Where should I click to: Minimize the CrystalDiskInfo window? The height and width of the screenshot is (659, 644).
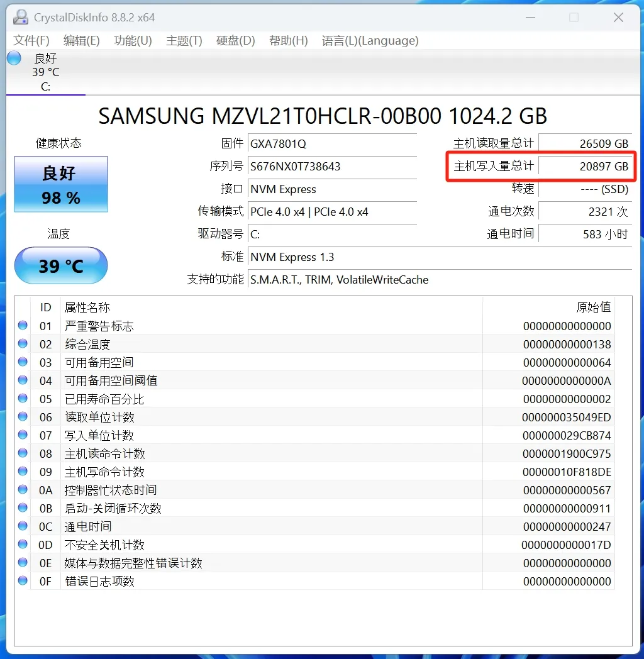tap(531, 17)
